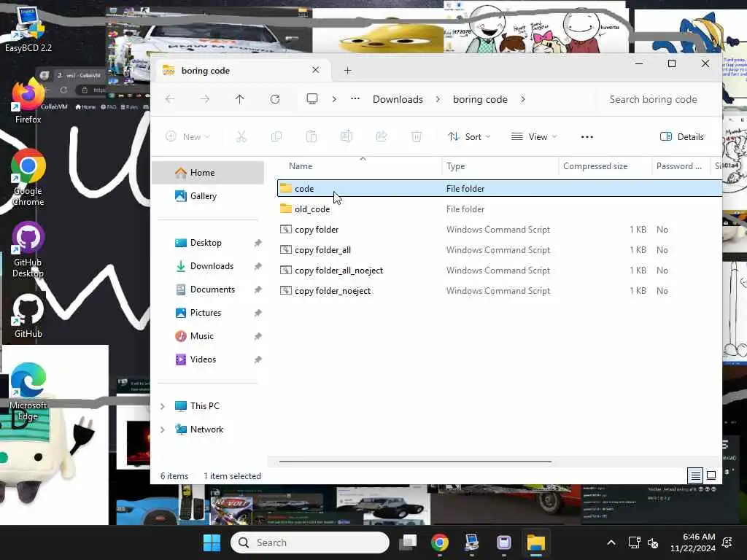The height and width of the screenshot is (560, 747).
Task: Go forward with the right arrow
Action: (205, 99)
